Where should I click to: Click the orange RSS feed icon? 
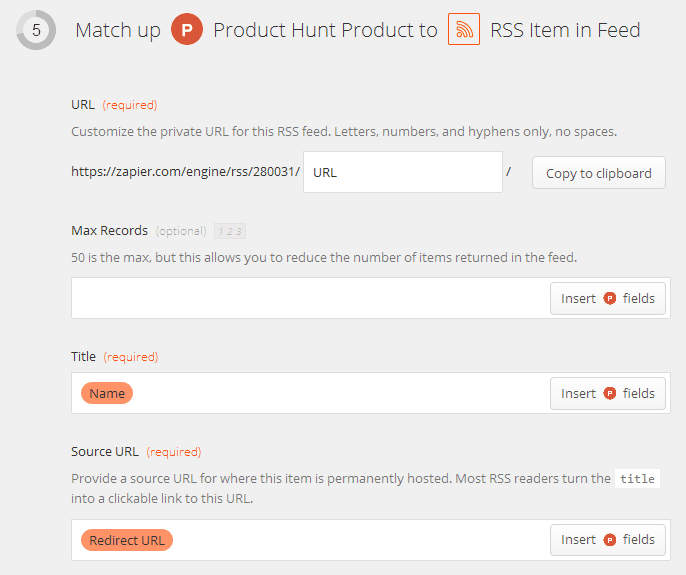click(x=464, y=29)
